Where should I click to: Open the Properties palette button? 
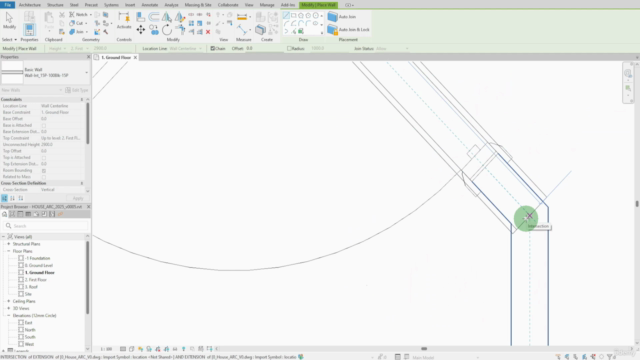click(29, 29)
